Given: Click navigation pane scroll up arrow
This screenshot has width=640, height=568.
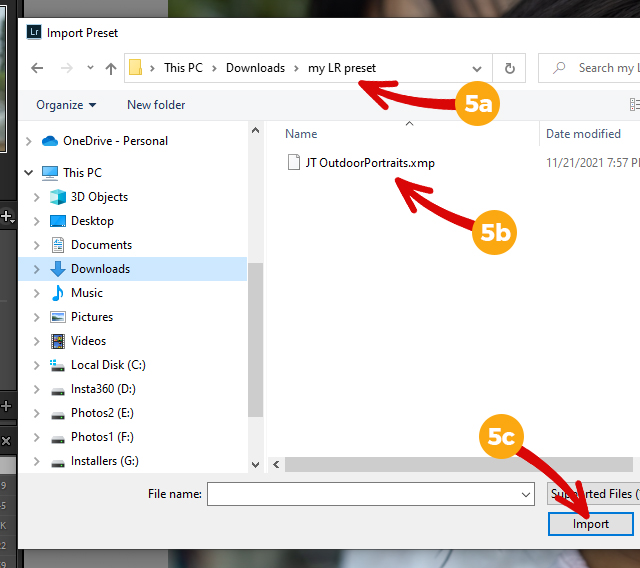Looking at the screenshot, I should pyautogui.click(x=256, y=131).
